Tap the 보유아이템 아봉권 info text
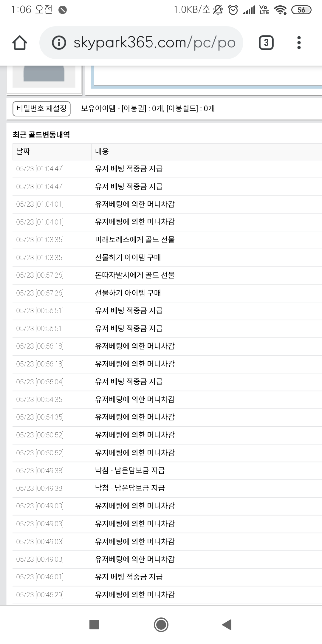 [x=148, y=109]
